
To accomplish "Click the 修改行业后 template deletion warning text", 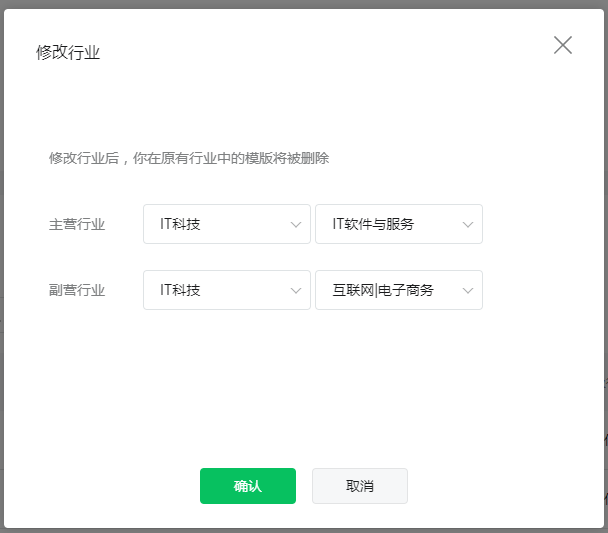I will 189,158.
